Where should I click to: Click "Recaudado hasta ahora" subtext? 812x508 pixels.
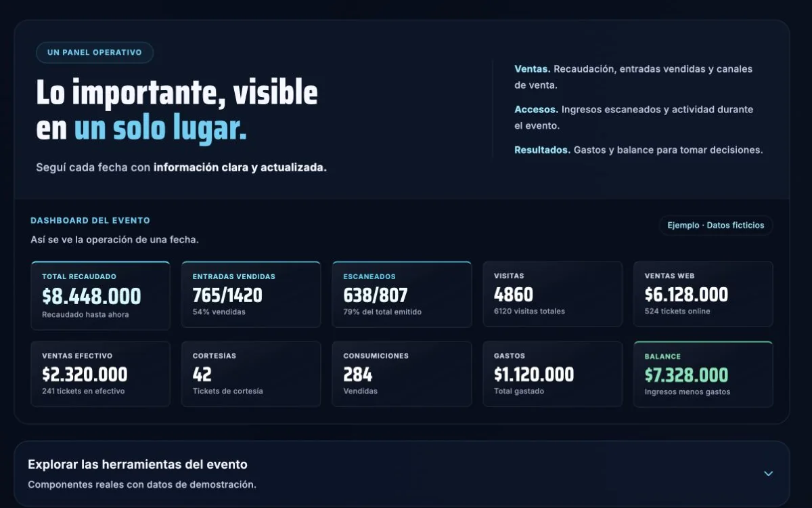[85, 315]
